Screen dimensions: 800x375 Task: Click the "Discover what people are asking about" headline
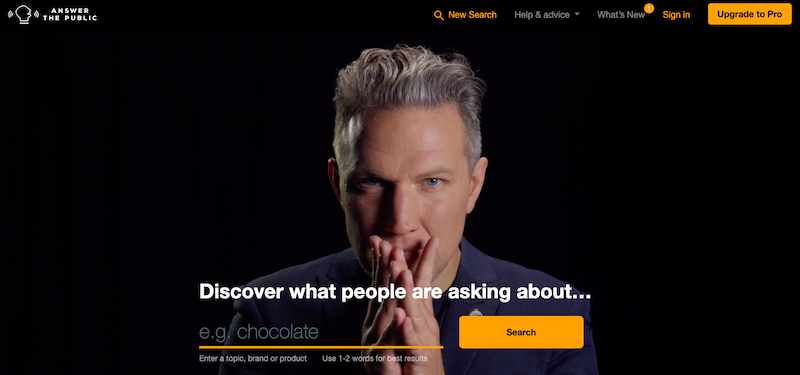[x=395, y=292]
